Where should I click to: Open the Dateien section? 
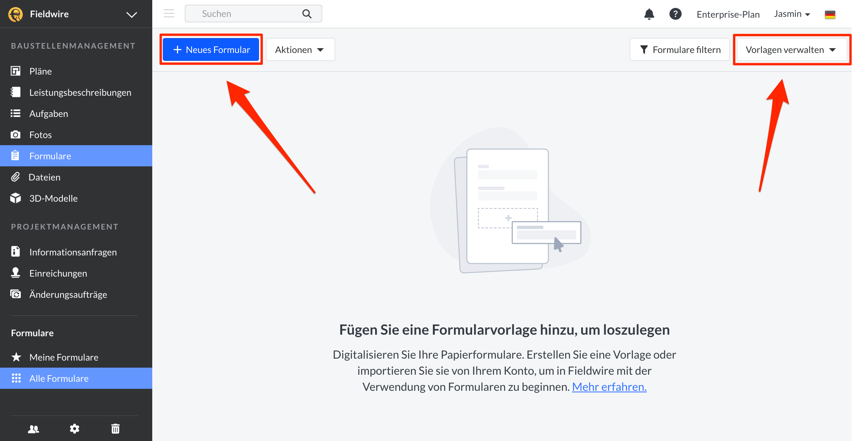tap(44, 177)
